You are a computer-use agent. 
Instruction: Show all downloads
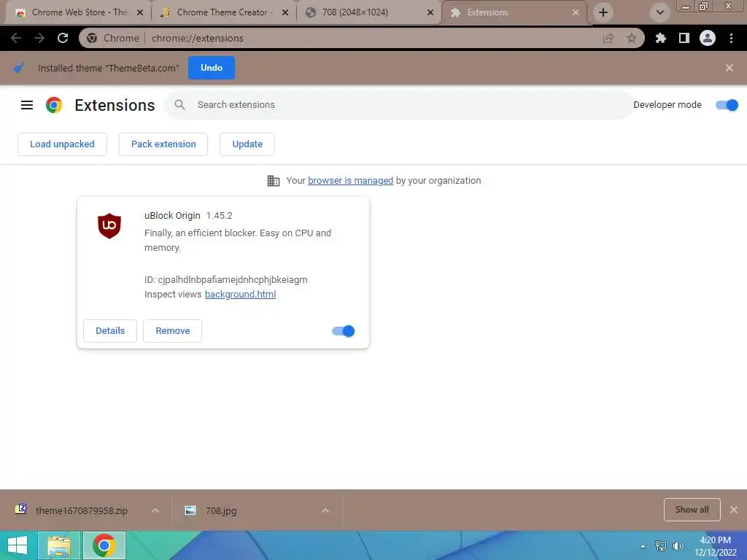[692, 510]
